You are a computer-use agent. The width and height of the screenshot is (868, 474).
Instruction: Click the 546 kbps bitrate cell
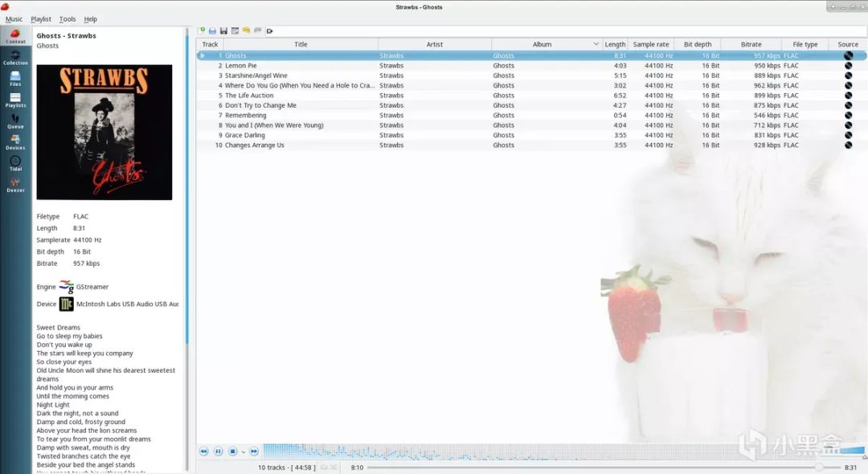(x=767, y=115)
